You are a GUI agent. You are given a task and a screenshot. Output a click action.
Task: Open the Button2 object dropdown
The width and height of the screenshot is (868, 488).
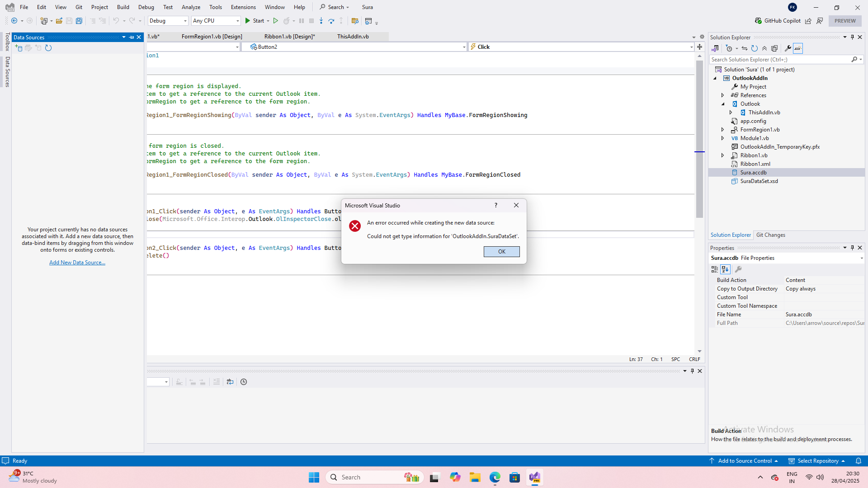(x=354, y=47)
